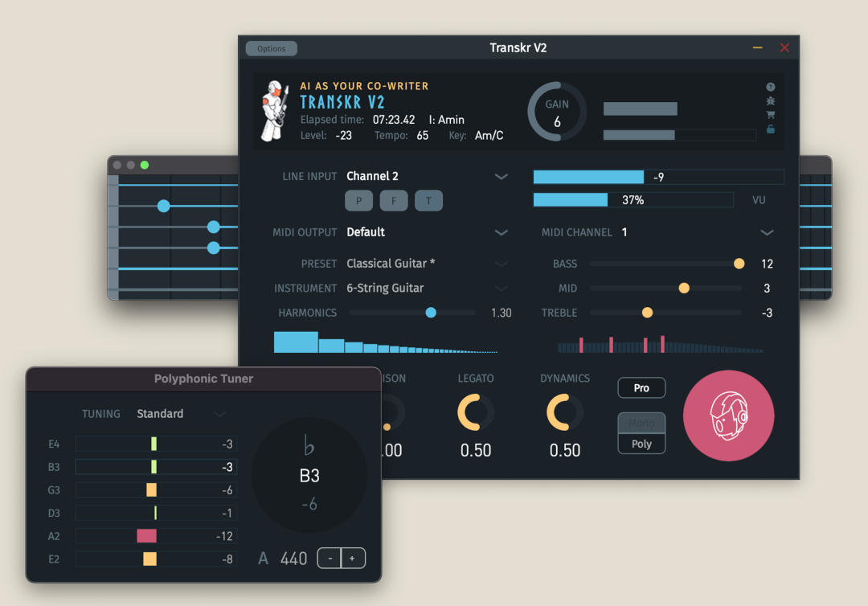The width and height of the screenshot is (868, 606).
Task: Click the B3 note display circle
Action: coord(309,474)
